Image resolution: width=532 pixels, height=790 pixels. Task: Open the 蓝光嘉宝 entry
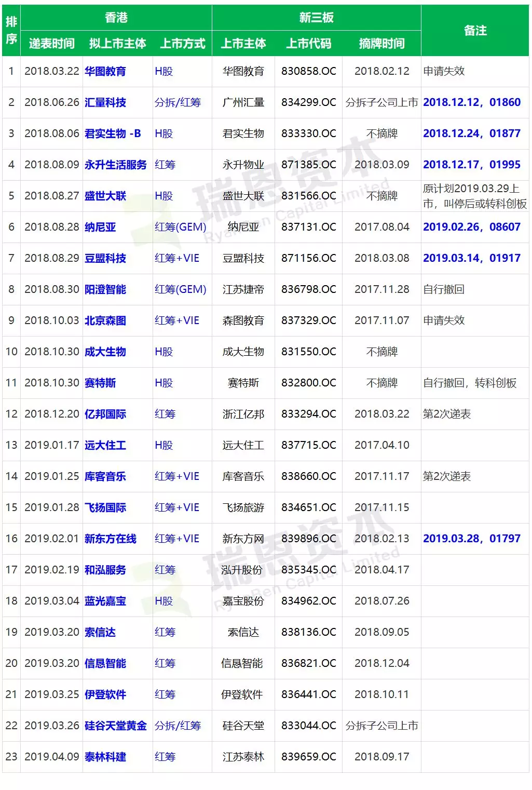[x=105, y=601]
